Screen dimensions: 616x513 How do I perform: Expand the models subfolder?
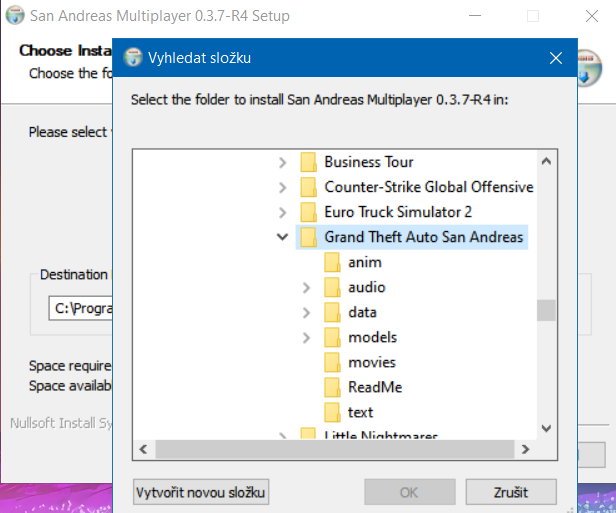(306, 338)
